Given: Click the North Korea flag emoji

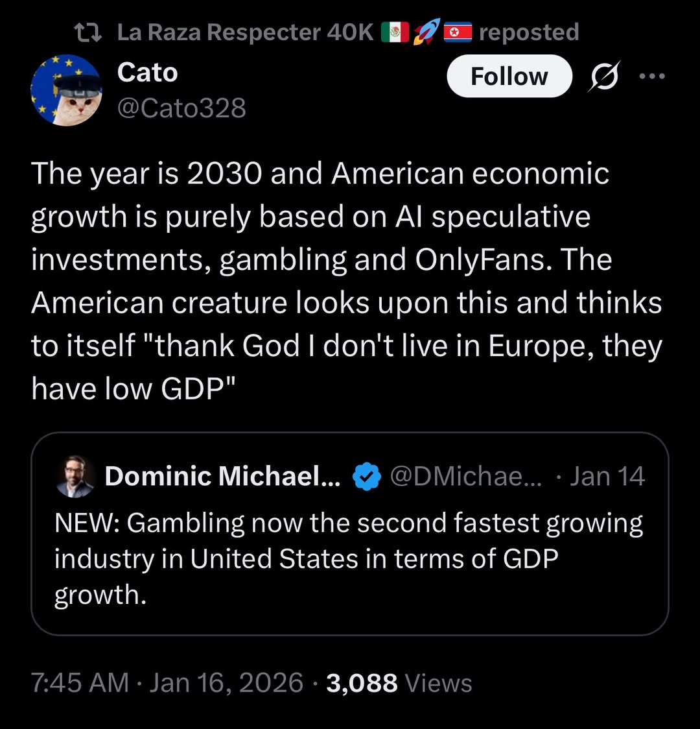Looking at the screenshot, I should click(x=458, y=32).
